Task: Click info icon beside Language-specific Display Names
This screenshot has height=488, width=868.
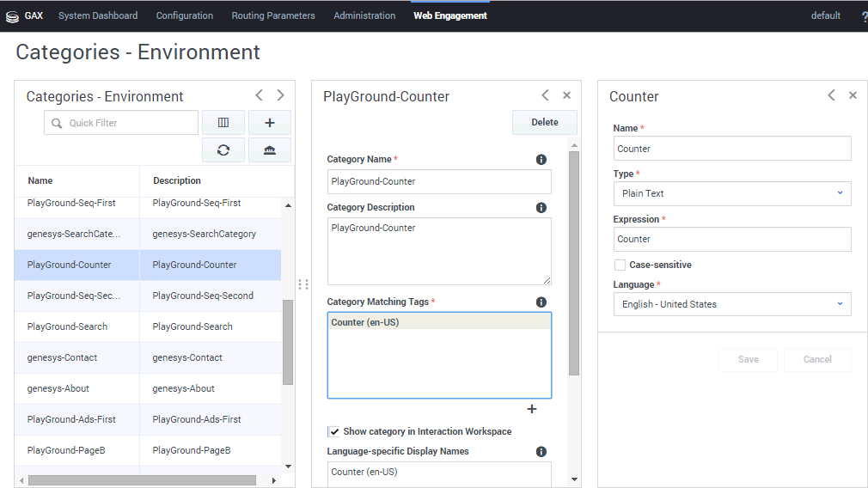Action: [x=541, y=452]
